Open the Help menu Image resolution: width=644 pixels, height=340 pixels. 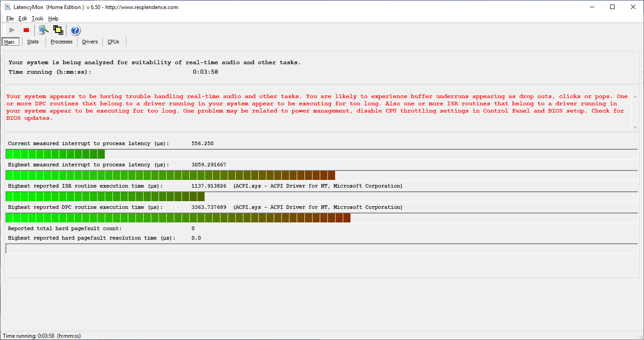53,19
